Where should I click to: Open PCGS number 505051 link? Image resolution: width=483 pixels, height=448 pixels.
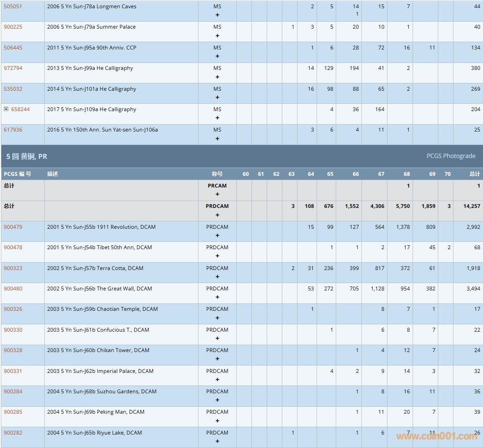[x=13, y=7]
